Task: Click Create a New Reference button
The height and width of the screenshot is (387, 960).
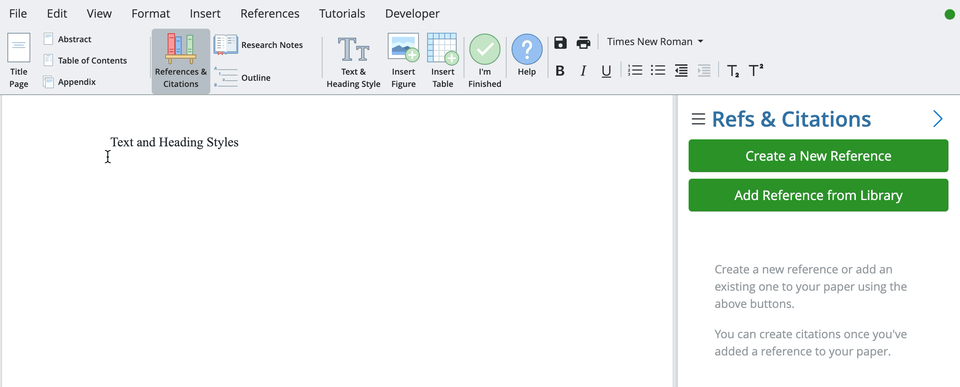Action: 818,156
